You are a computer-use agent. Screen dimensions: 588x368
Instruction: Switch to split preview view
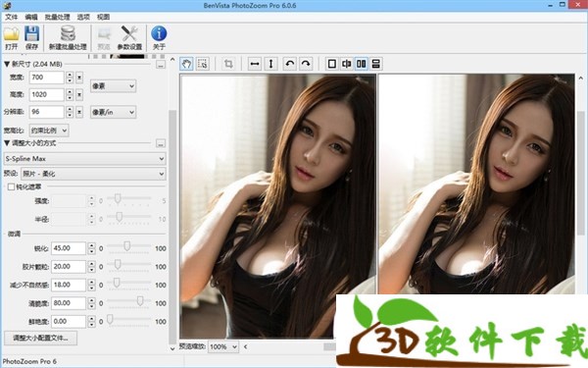click(x=347, y=64)
